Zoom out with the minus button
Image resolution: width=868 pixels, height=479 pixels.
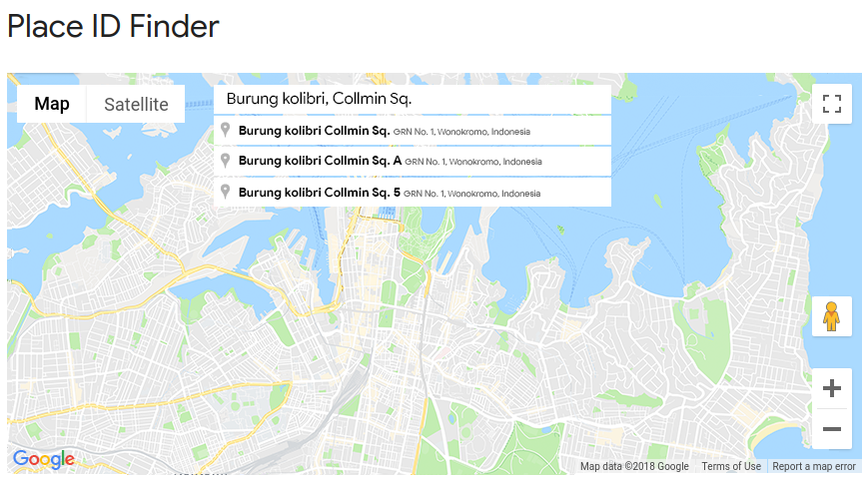pos(831,429)
